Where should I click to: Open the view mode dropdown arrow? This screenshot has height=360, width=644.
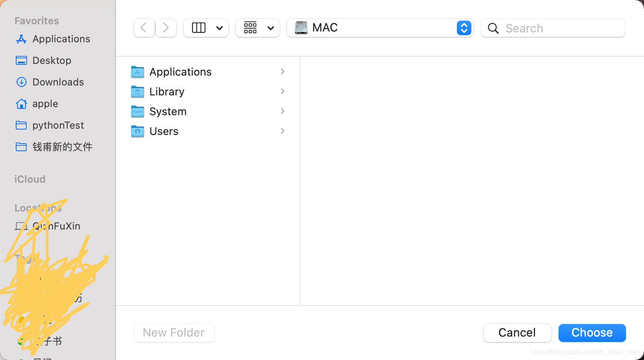coord(219,28)
